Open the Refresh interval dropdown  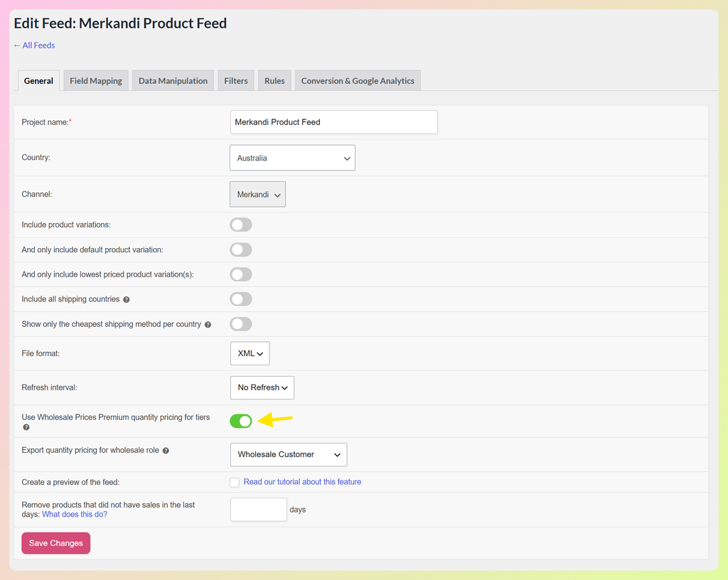(262, 388)
